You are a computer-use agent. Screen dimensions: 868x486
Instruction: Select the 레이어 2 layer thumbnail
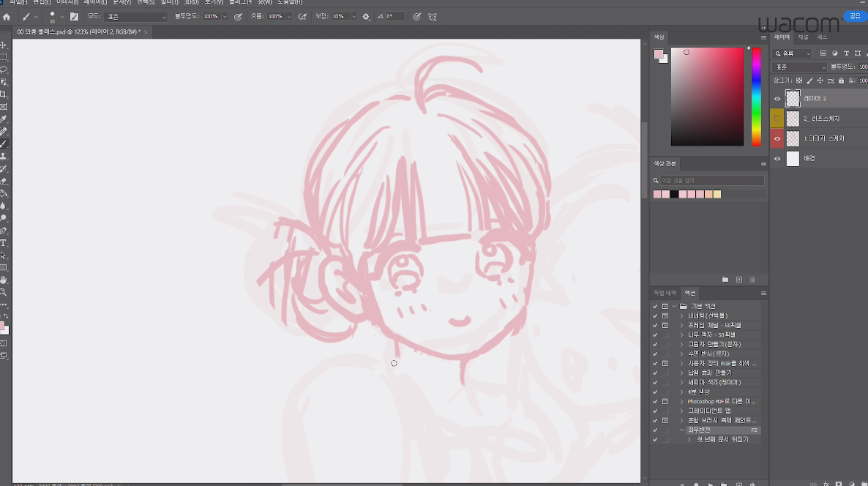(793, 99)
